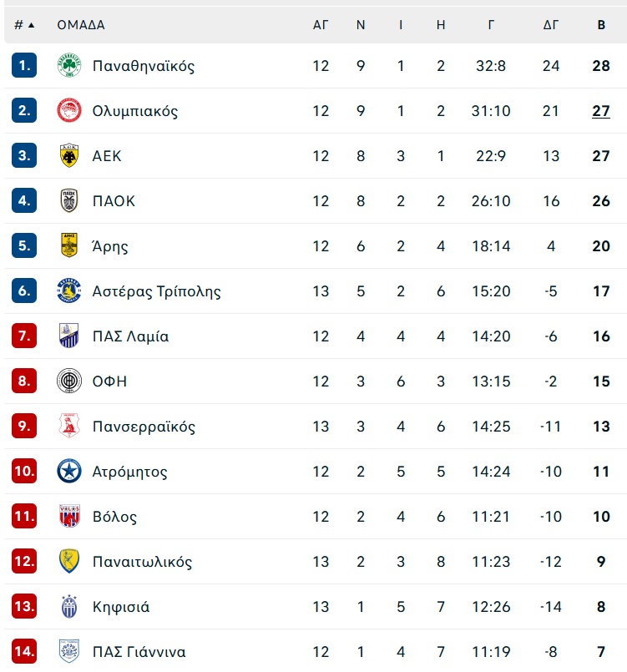The height and width of the screenshot is (672, 627).
Task: Click the red rank 14 badge
Action: point(24,651)
